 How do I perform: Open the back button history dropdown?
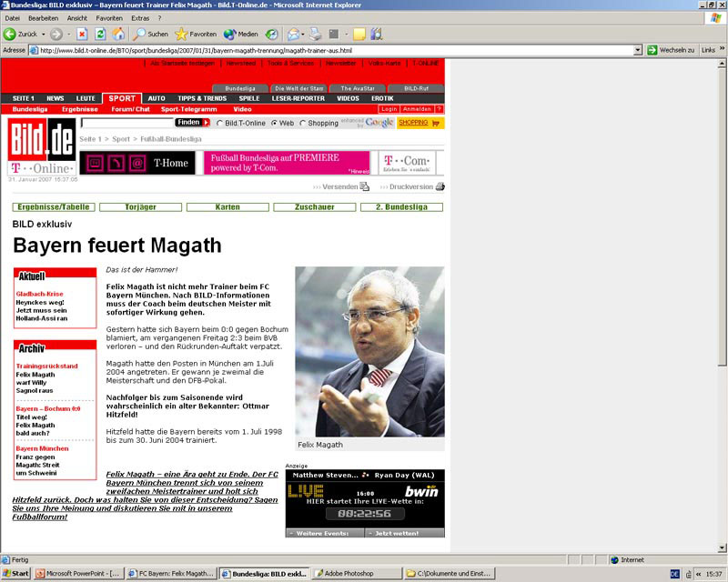coord(44,34)
